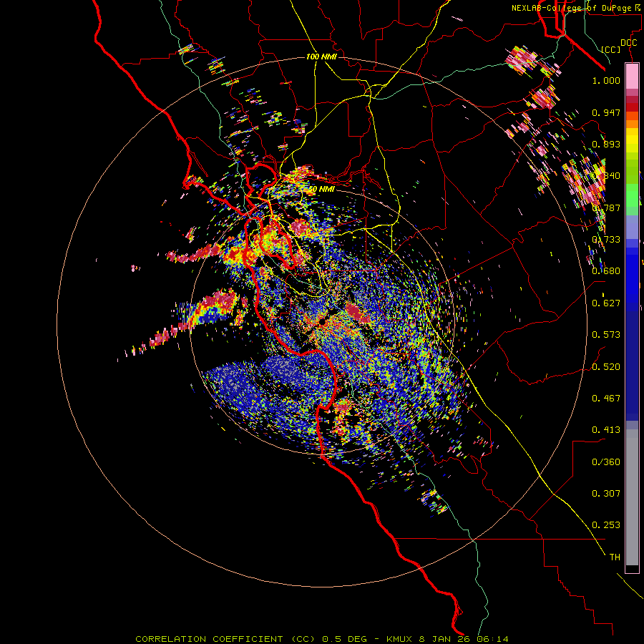644x644 pixels.
Task: Click the 100 NMI range ring label
Action: pyautogui.click(x=321, y=57)
